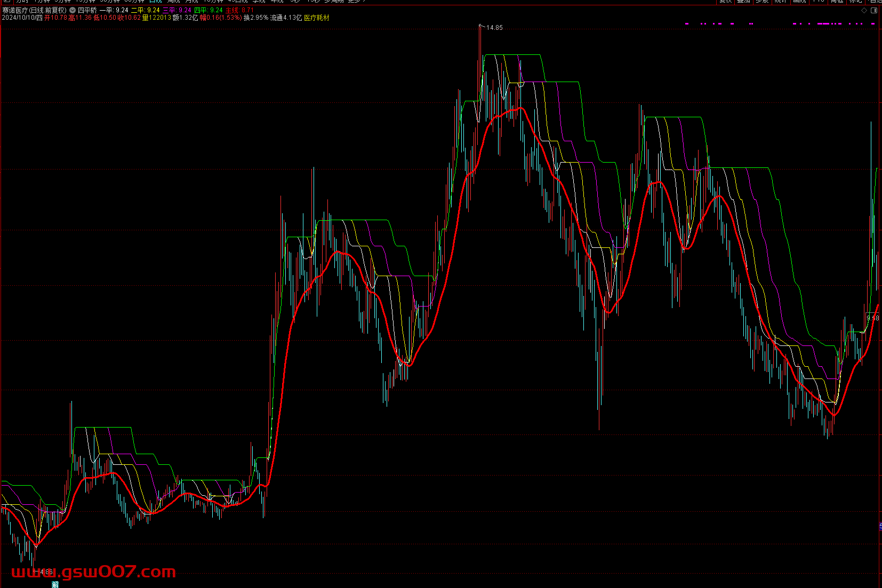
Task: Click the date 2024/10/10/四
Action: tap(22, 18)
